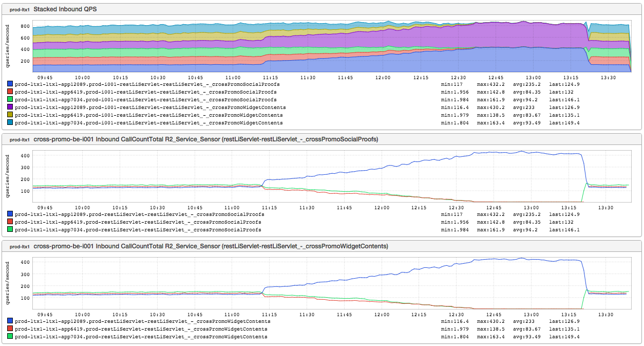Open the crossPromoSocialProofs R2_Service_Sensor panel title

[205, 139]
